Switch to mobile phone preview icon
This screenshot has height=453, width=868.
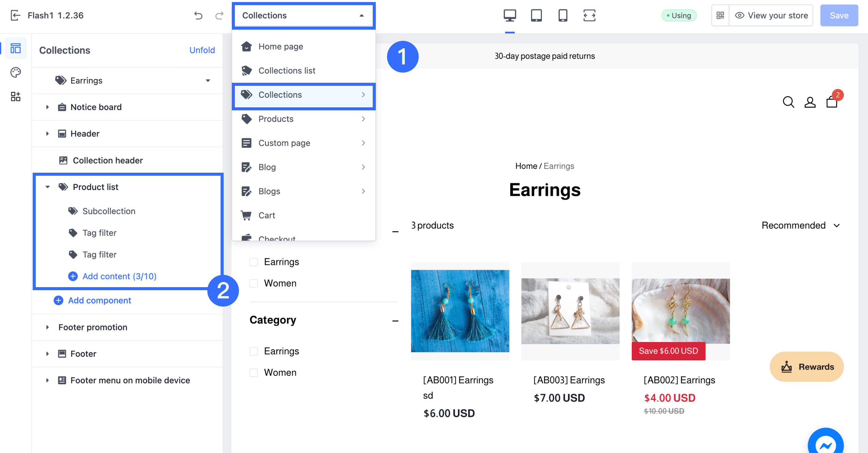click(563, 15)
